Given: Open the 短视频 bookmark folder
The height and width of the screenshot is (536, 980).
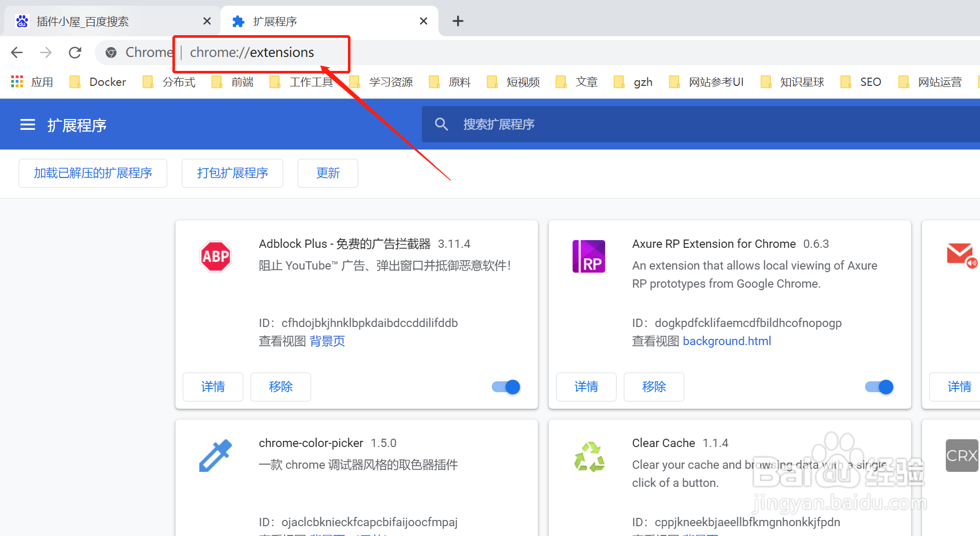Looking at the screenshot, I should [x=514, y=82].
